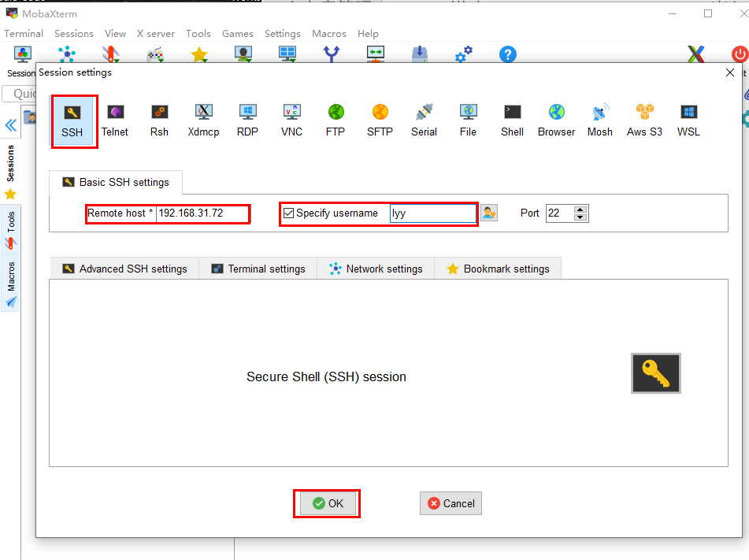749x560 pixels.
Task: Click the Cancel button
Action: click(451, 503)
